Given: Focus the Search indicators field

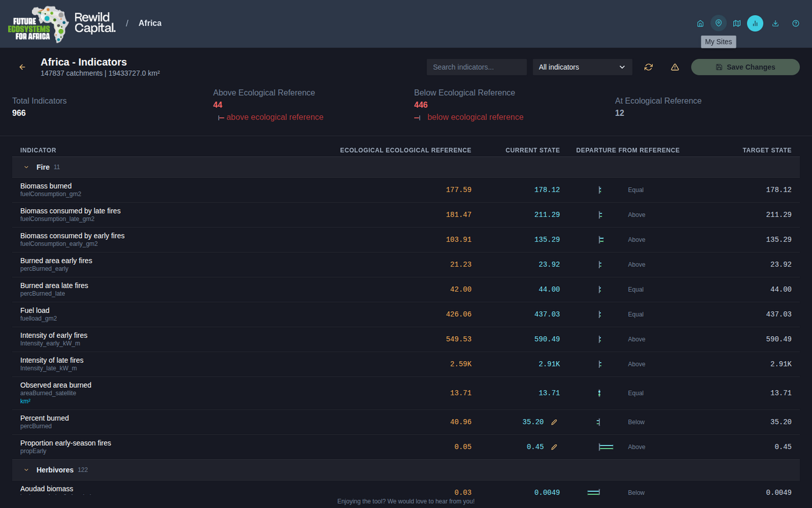Looking at the screenshot, I should click(477, 67).
